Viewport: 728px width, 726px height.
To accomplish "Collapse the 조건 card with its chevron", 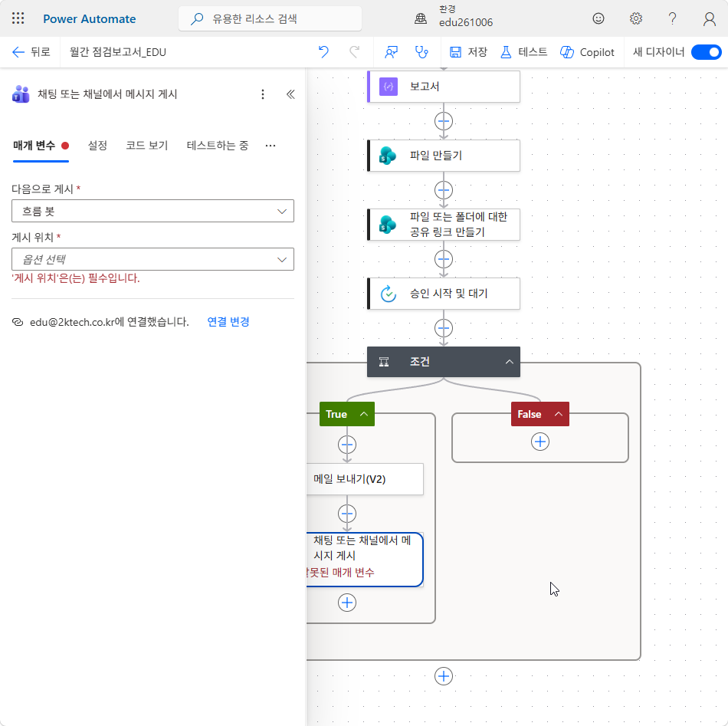I will click(x=510, y=362).
